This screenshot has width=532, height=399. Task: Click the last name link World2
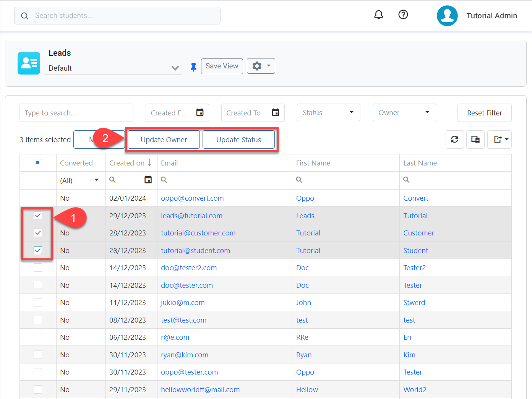tap(415, 389)
